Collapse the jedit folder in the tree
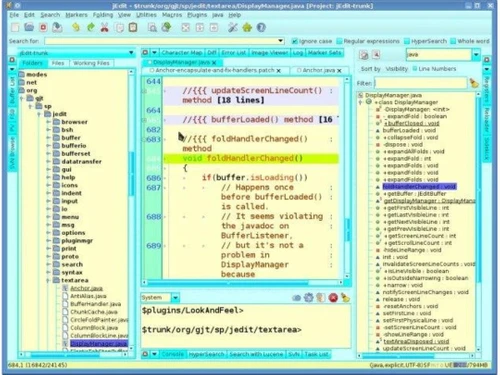 (40, 114)
